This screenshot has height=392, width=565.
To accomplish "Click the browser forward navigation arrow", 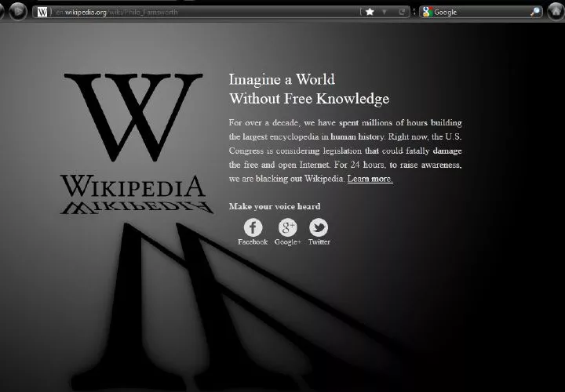I will click(x=17, y=12).
